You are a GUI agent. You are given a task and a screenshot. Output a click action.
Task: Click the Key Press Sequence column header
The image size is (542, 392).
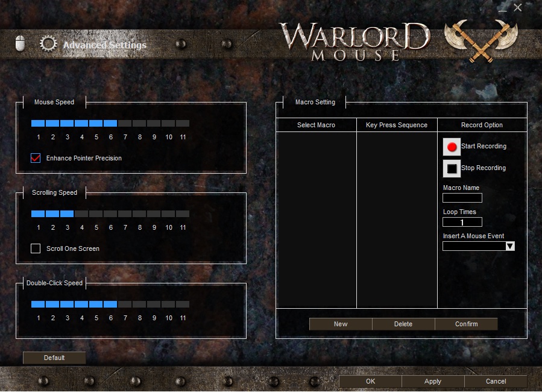[x=397, y=125]
